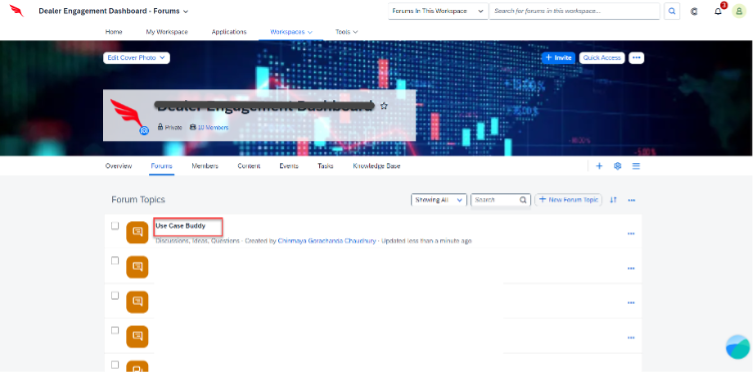Open Forum Topics header more options ellipsis
The width and height of the screenshot is (755, 373).
click(x=632, y=200)
